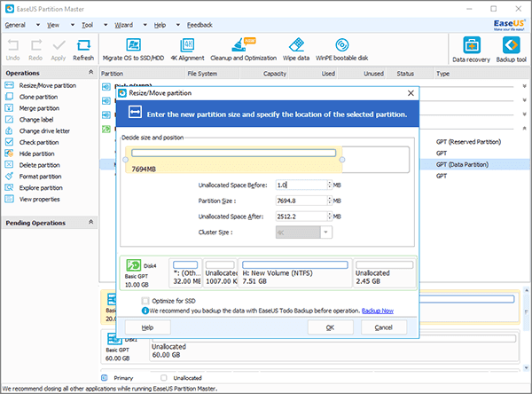Open the 4K Alignment tool

tap(187, 50)
